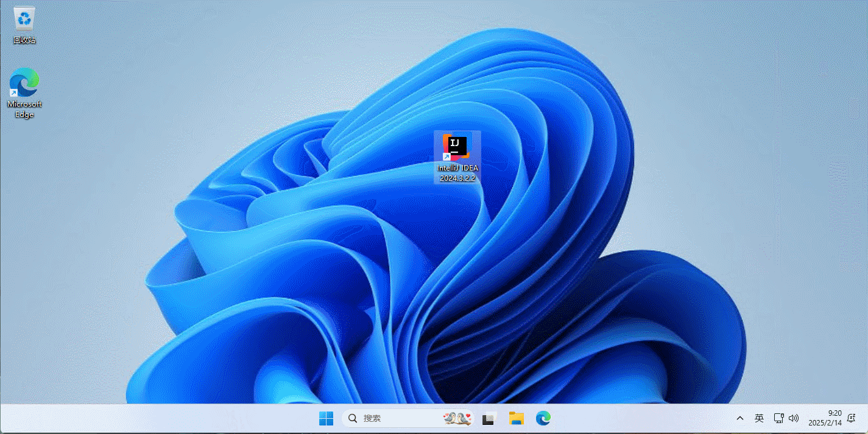
Task: Expand the hidden system tray icons
Action: coord(739,418)
